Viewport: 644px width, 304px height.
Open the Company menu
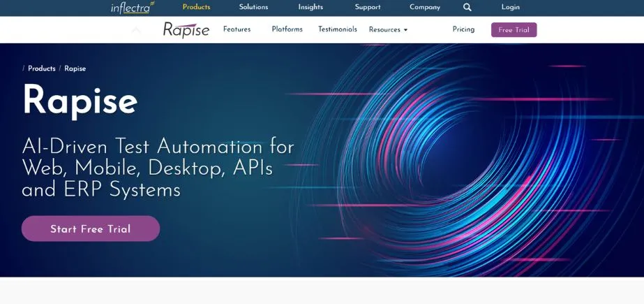point(425,7)
